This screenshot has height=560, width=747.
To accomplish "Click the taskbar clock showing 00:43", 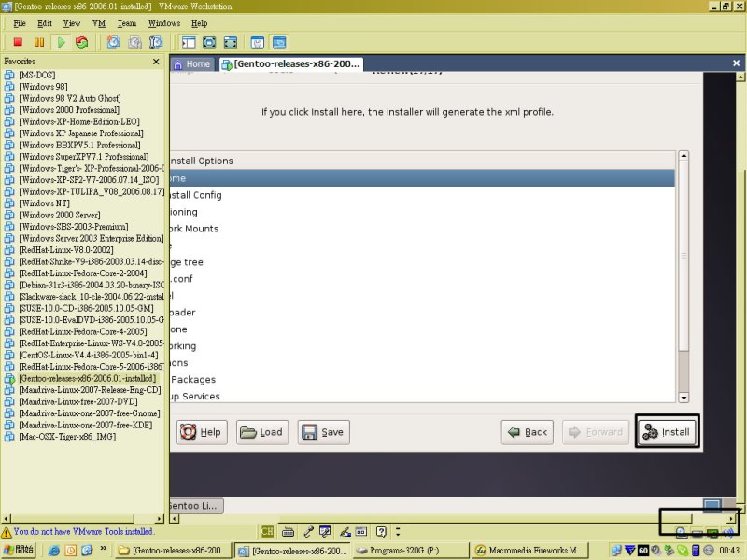I will pos(729,551).
